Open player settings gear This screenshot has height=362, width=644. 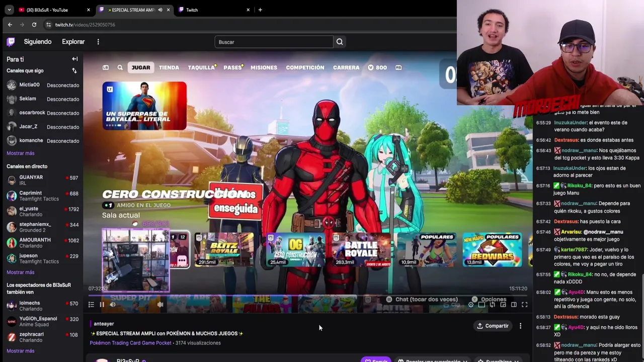(x=471, y=304)
